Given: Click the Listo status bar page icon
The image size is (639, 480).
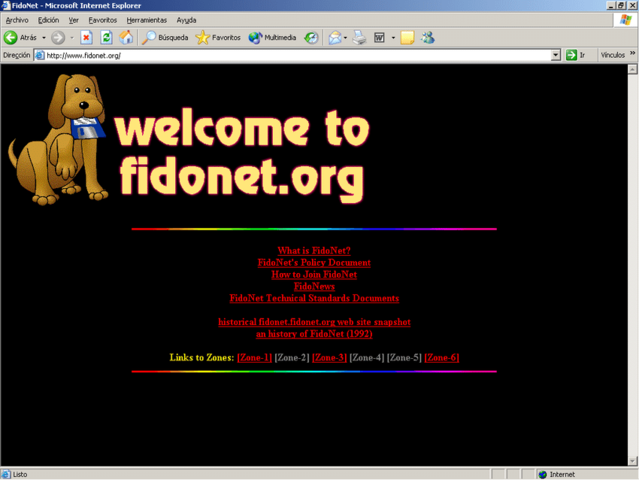Looking at the screenshot, I should [6, 474].
